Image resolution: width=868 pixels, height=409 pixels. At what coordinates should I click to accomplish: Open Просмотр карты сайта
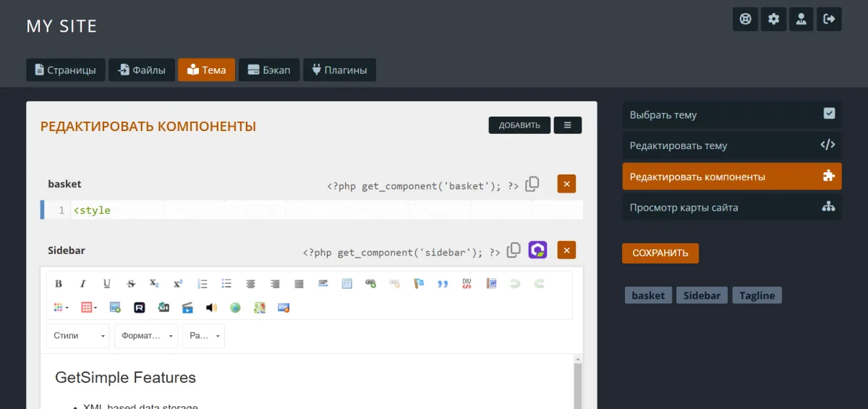pos(732,207)
